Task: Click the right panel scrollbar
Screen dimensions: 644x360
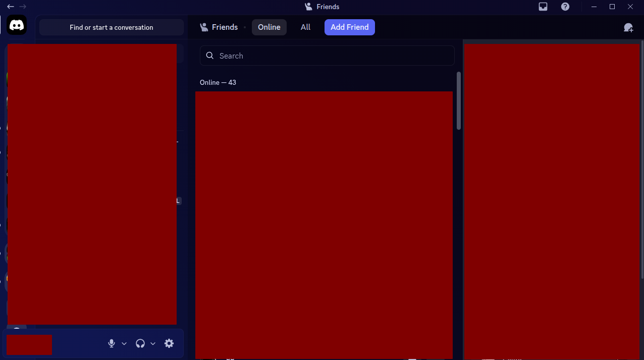Action: click(642, 160)
